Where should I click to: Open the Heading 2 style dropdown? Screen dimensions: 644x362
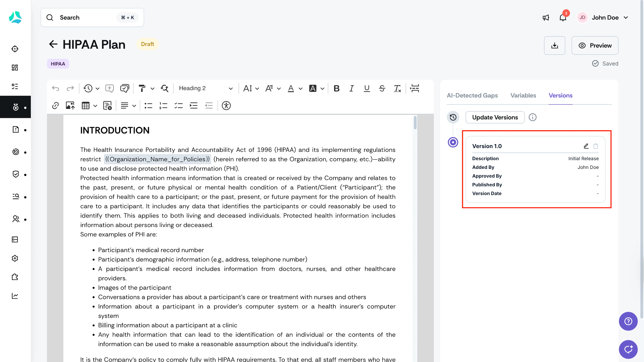point(205,88)
